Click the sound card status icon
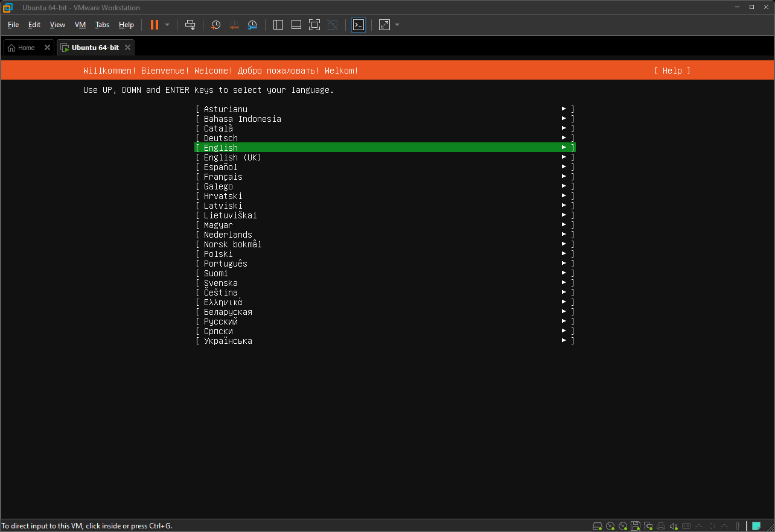This screenshot has width=775, height=532. click(x=675, y=525)
